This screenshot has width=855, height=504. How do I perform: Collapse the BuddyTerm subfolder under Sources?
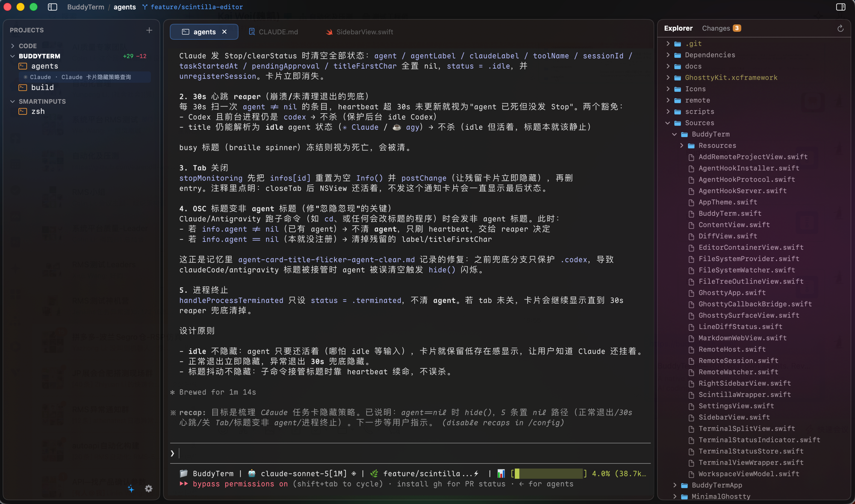675,134
